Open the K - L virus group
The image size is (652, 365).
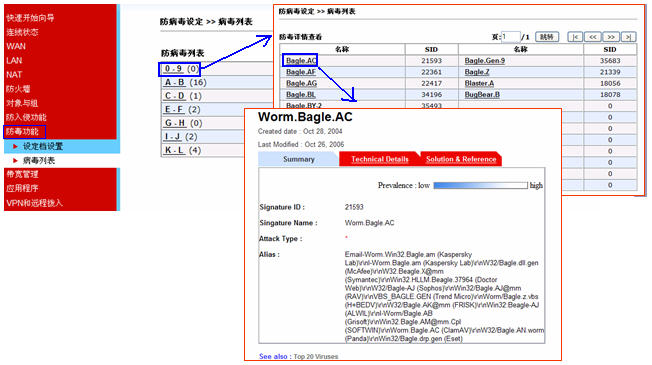click(x=175, y=150)
